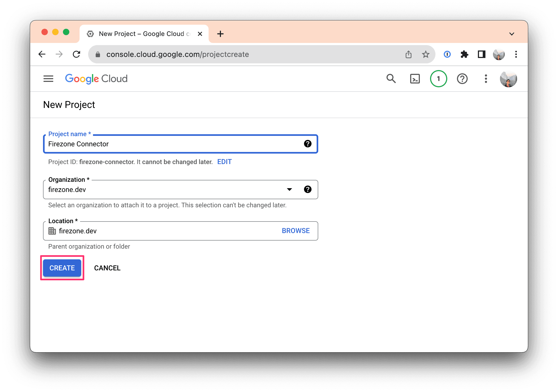Viewport: 558px width, 392px height.
Task: Open Chrome's three-dot menu
Action: pyautogui.click(x=516, y=54)
